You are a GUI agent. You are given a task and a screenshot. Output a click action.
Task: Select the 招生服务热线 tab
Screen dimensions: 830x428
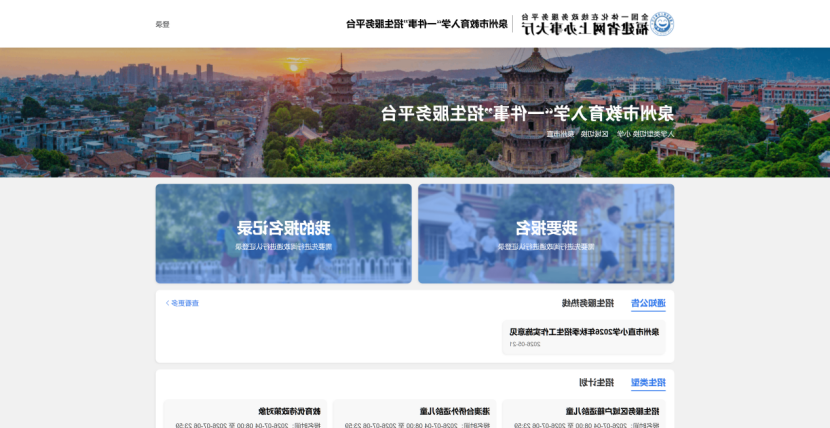[x=588, y=303]
